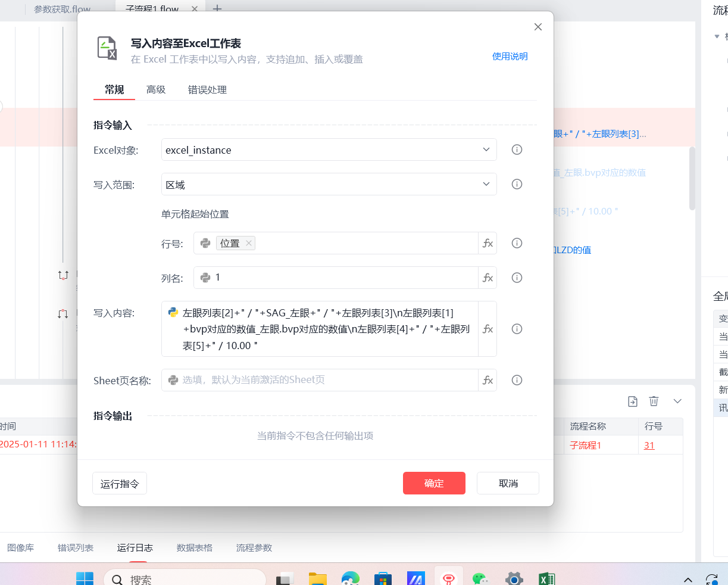Click the 运行指令 button
This screenshot has width=728, height=585.
coord(120,483)
